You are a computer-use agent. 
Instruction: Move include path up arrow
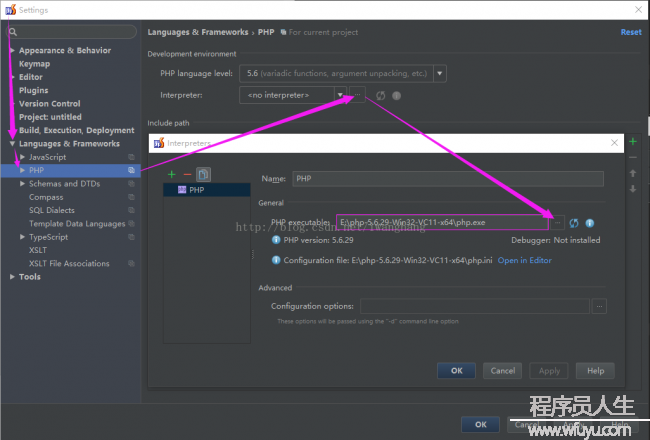pos(633,173)
